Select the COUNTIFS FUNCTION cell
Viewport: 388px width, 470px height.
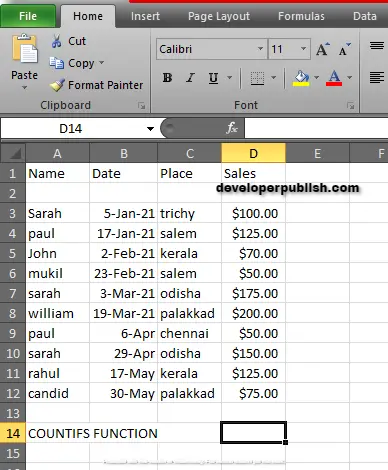pyautogui.click(x=57, y=433)
